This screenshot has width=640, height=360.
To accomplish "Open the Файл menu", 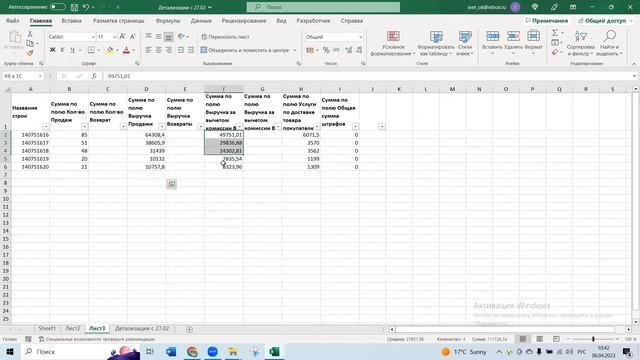I will click(13, 21).
